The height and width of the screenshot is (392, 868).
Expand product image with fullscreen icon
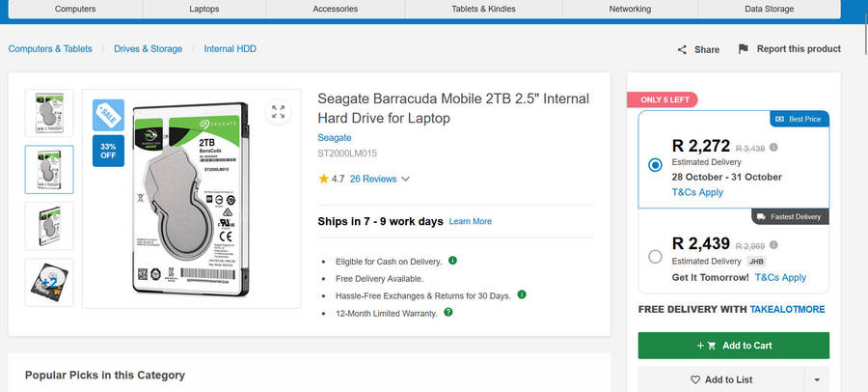278,112
